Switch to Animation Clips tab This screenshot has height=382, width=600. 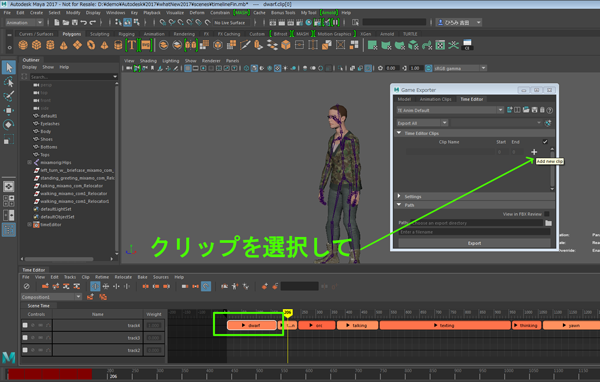(435, 99)
